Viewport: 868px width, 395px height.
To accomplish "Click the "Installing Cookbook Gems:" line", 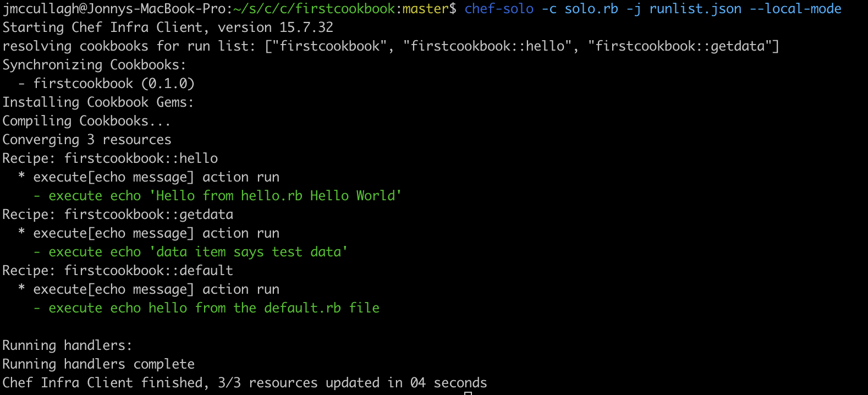I will tap(98, 102).
